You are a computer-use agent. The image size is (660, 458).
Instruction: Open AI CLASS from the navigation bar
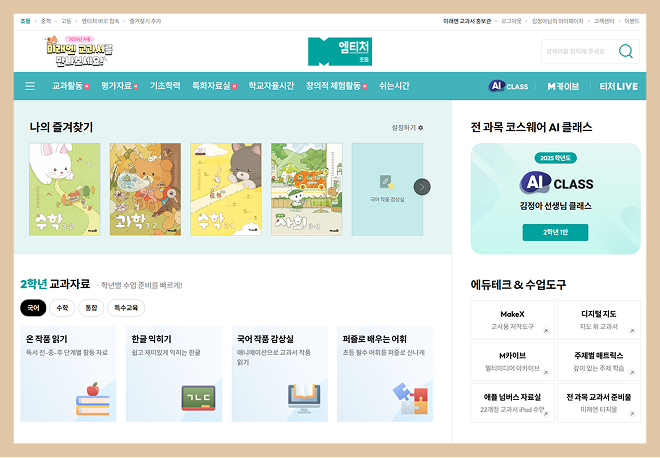(509, 86)
